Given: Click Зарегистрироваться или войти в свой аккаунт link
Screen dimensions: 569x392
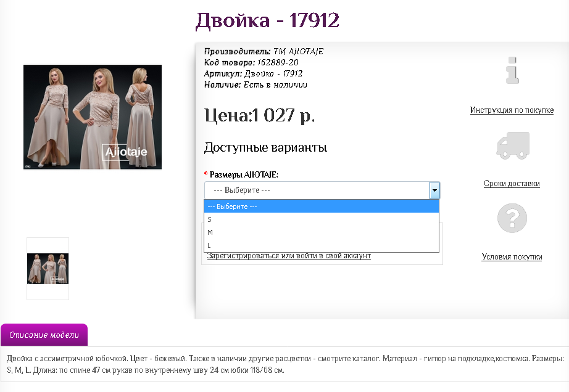Looking at the screenshot, I should [289, 256].
